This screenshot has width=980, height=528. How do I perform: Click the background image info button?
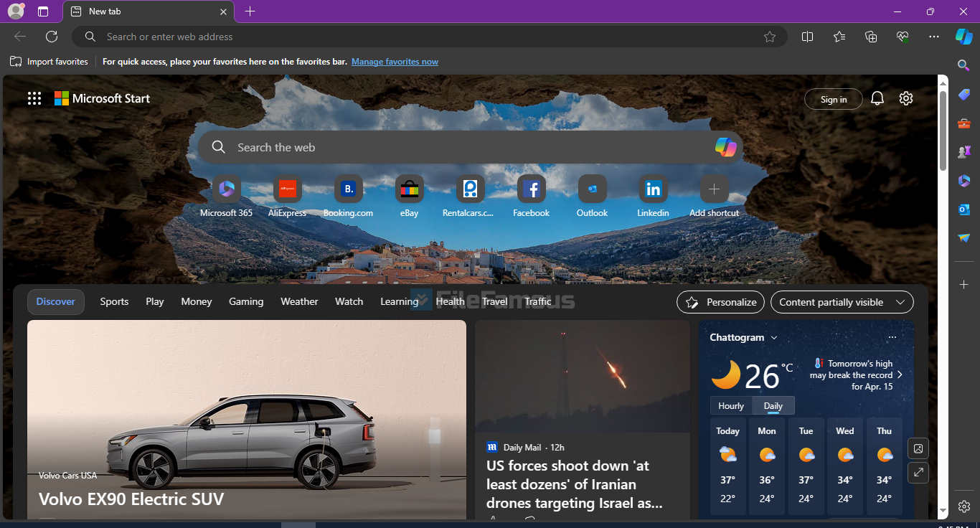click(918, 448)
